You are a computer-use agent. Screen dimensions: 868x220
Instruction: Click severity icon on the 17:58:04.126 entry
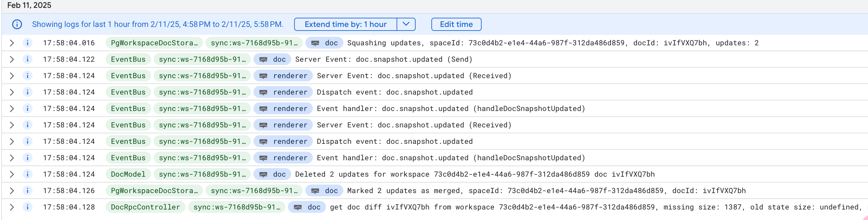(27, 191)
